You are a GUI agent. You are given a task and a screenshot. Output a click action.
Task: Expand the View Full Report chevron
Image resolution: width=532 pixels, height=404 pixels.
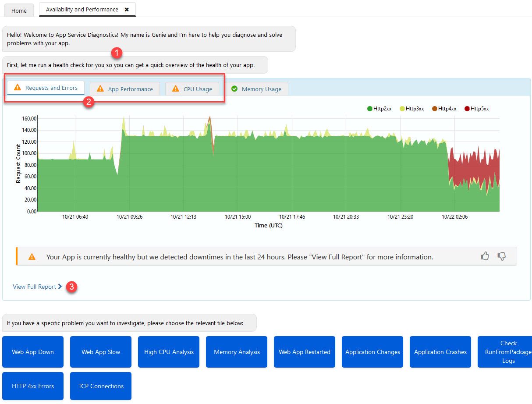[59, 286]
